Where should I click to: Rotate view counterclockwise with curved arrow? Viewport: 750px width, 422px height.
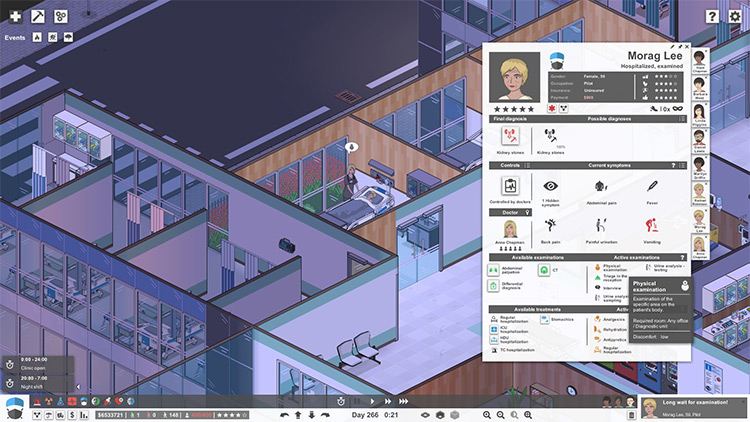pos(285,415)
